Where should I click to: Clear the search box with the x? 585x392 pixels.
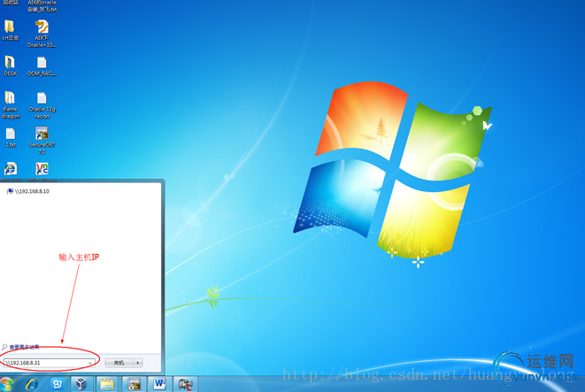pyautogui.click(x=90, y=363)
